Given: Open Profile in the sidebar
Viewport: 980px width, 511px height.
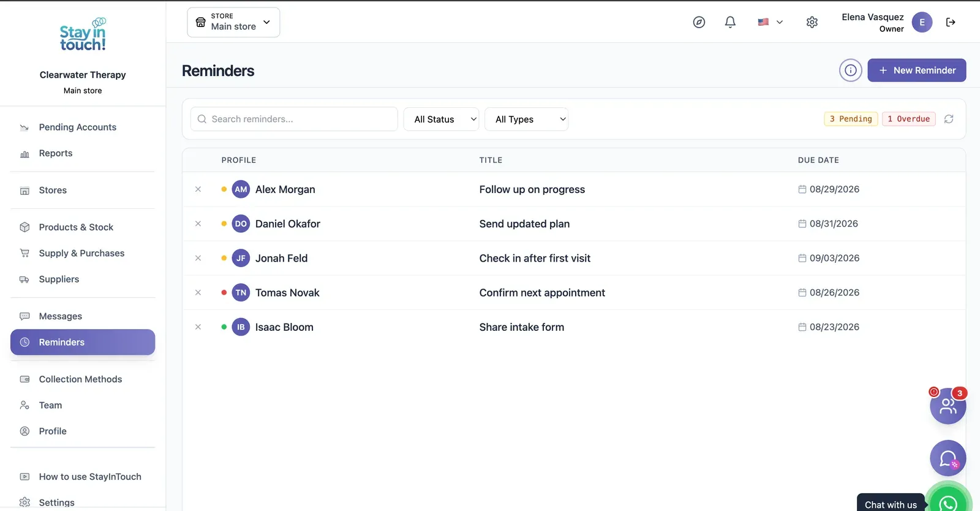Looking at the screenshot, I should coord(83,431).
